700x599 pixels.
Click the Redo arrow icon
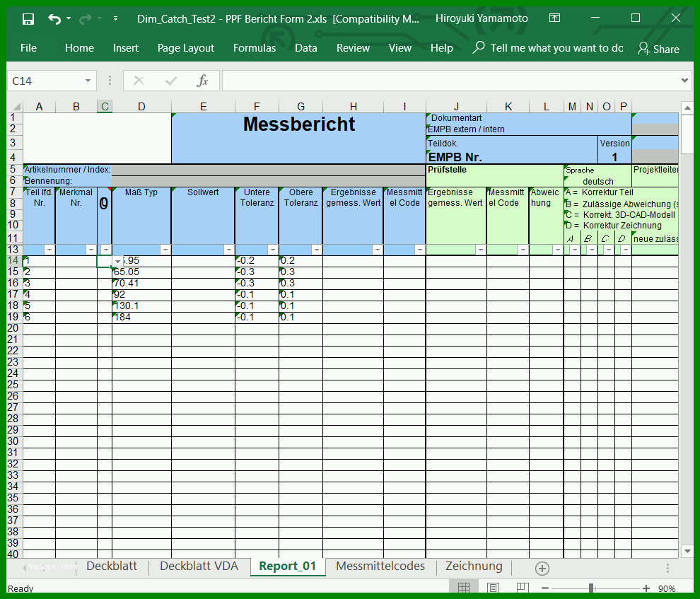pyautogui.click(x=85, y=19)
